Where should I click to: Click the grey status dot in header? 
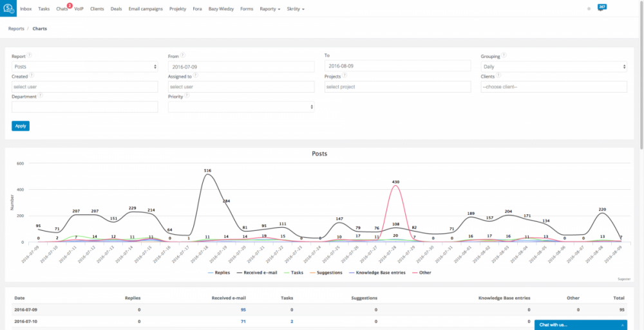589,8
